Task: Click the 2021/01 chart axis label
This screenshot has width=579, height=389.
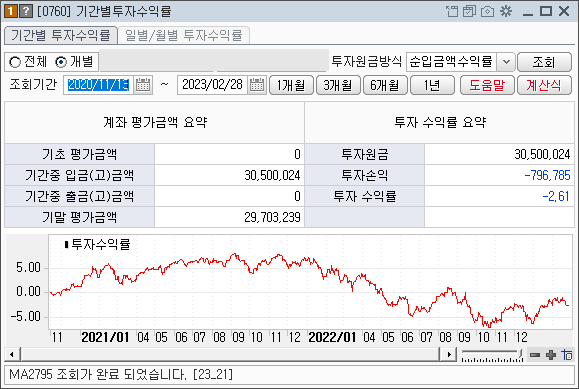Action: (105, 337)
